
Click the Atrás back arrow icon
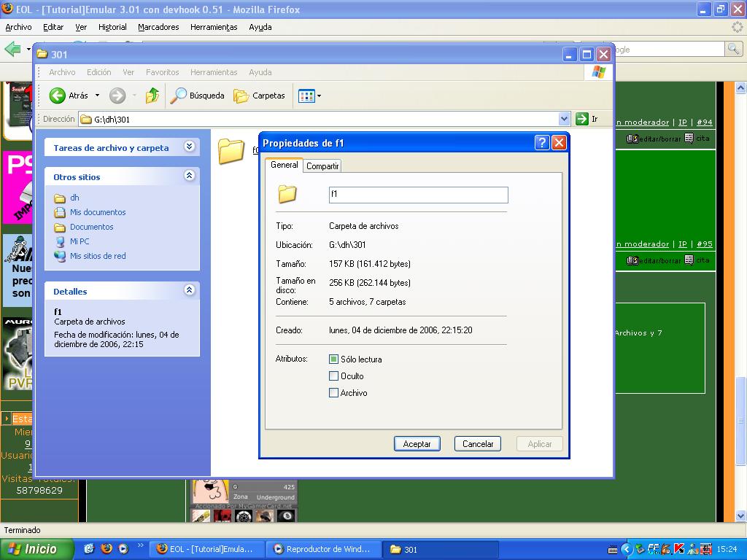coord(58,96)
